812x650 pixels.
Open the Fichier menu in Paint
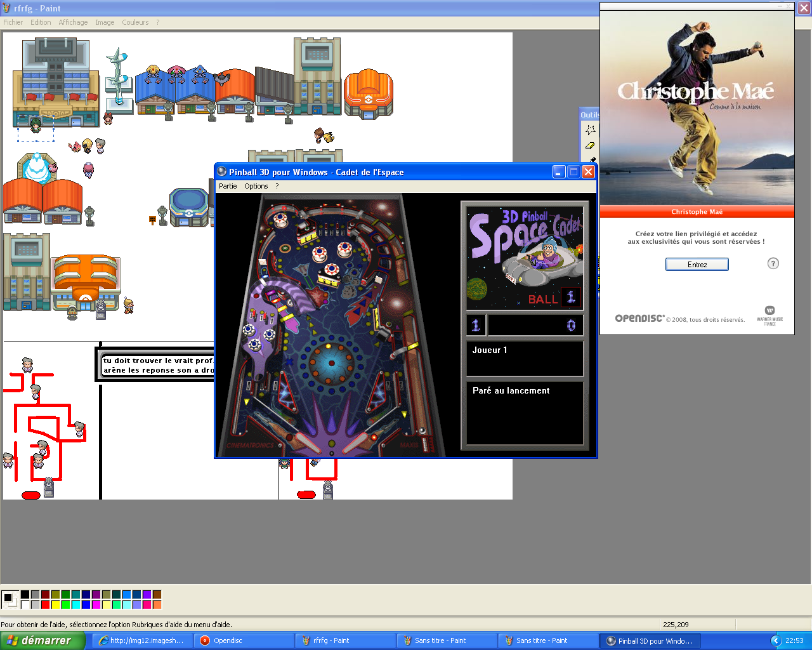[x=13, y=22]
